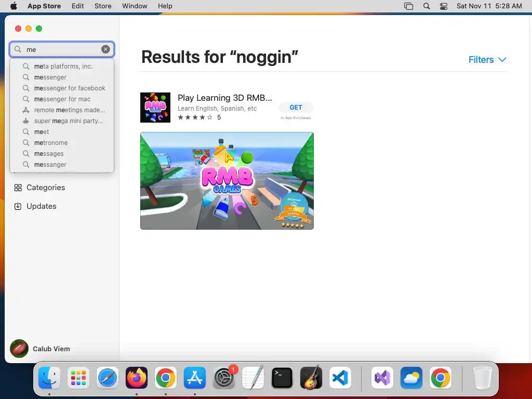Open Chrome next to Firefox in Dock
This screenshot has width=532, height=399.
[x=166, y=378]
